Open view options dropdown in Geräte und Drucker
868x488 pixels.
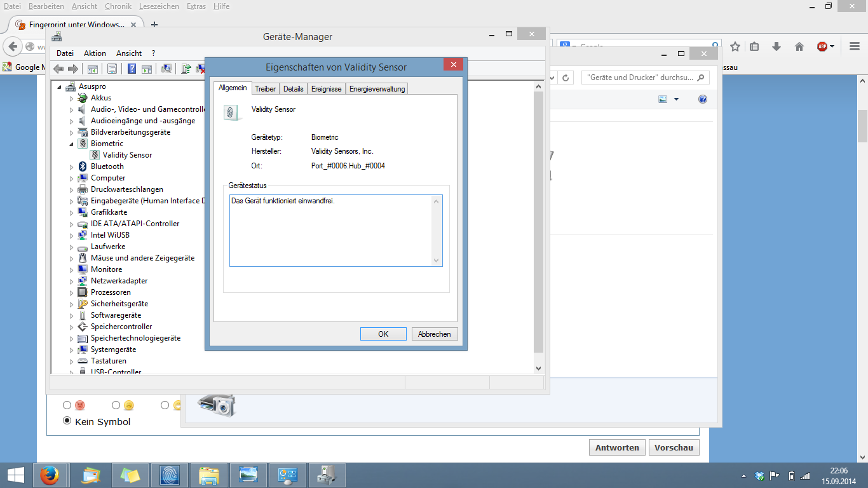click(x=676, y=99)
